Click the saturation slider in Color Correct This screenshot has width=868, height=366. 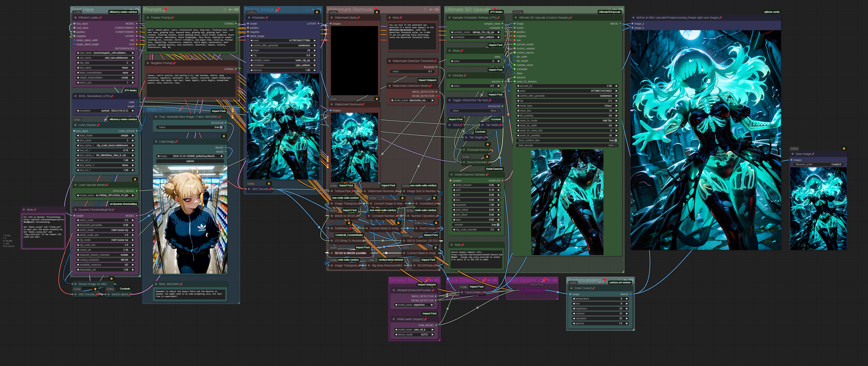[600, 318]
